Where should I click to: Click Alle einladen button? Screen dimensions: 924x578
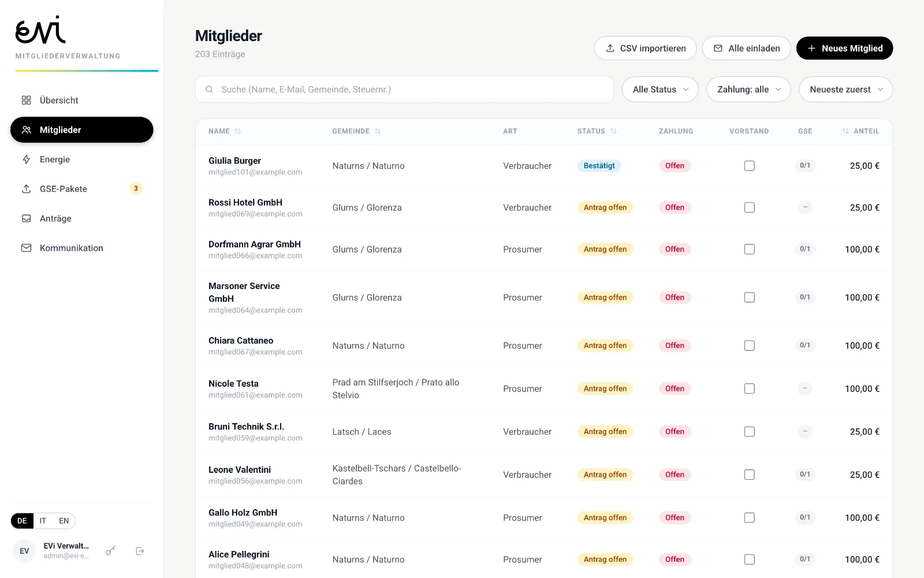point(747,49)
